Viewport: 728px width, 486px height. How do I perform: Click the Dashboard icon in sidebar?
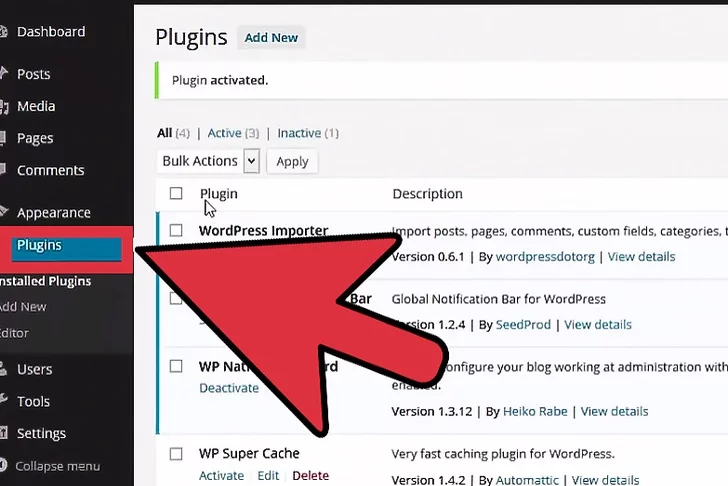3,32
